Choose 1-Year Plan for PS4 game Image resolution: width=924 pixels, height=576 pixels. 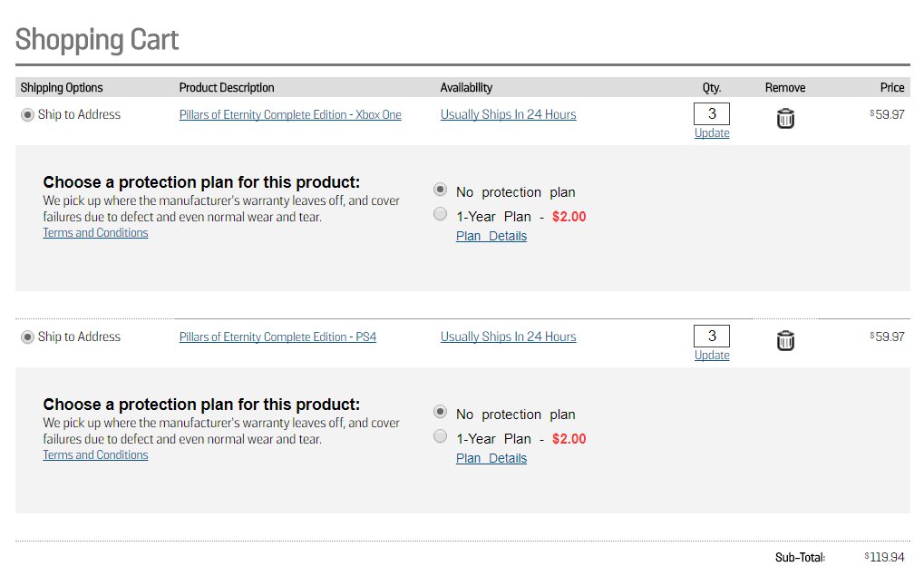click(440, 436)
